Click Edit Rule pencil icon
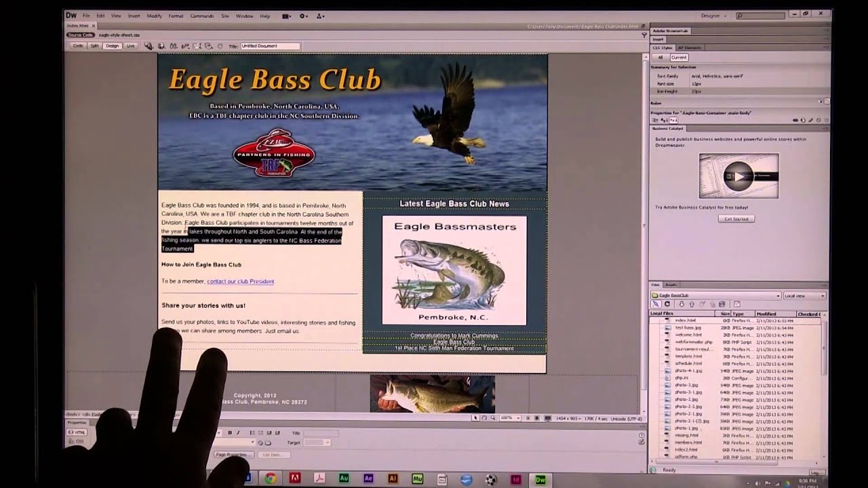The image size is (868, 488). click(x=811, y=120)
